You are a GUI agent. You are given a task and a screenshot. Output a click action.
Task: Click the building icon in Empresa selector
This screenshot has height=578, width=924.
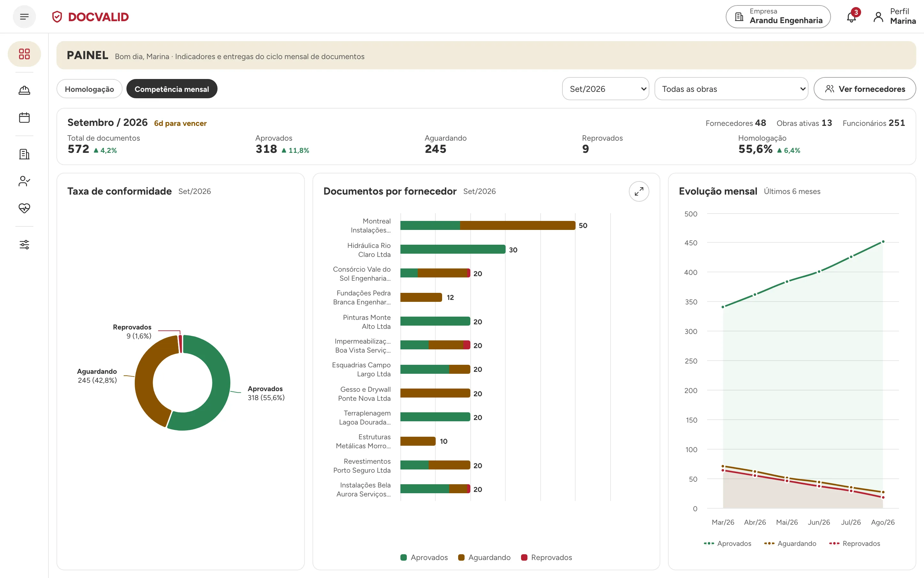click(739, 17)
